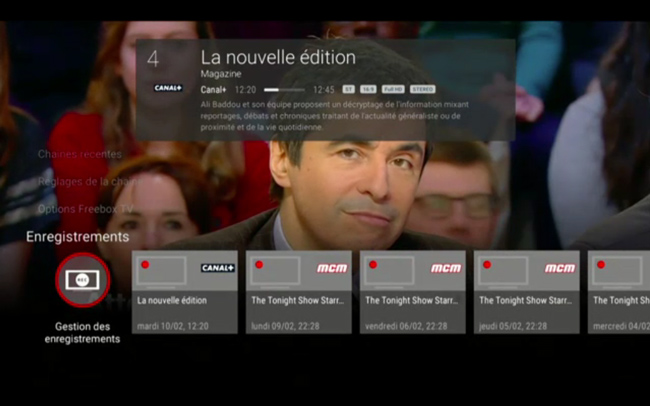Click the Full HD badge
Screen dimensions: 650x406
(393, 89)
